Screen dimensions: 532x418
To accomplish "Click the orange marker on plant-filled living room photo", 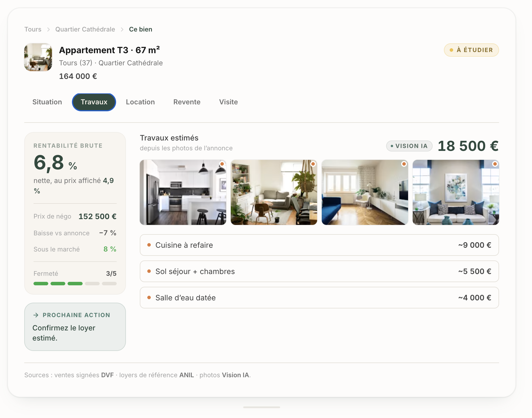I will pyautogui.click(x=313, y=164).
